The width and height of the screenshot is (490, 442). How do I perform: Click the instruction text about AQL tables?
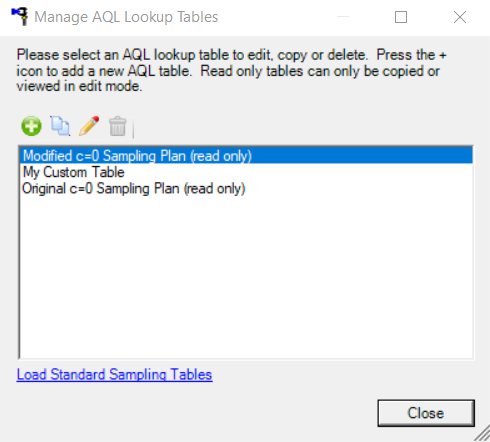tap(232, 70)
